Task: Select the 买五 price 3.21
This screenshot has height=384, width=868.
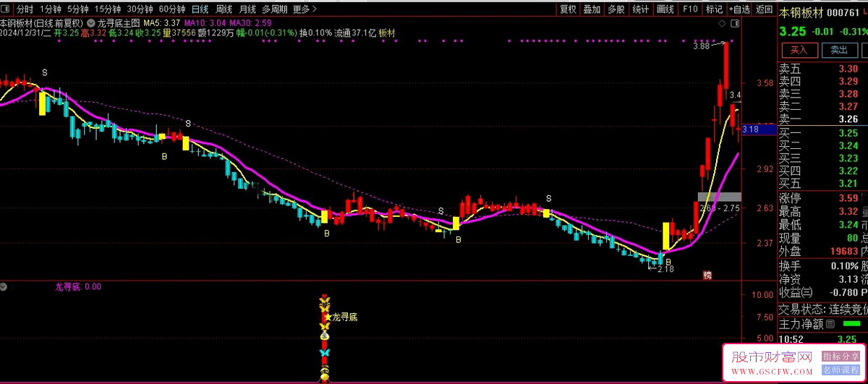Action: [848, 183]
